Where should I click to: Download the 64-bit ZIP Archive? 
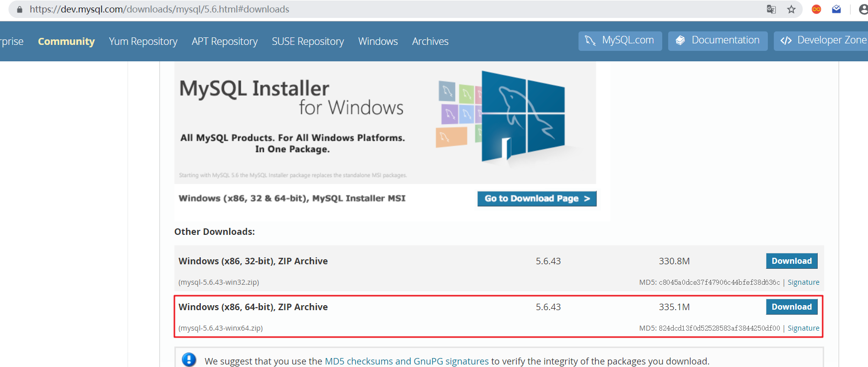point(792,307)
